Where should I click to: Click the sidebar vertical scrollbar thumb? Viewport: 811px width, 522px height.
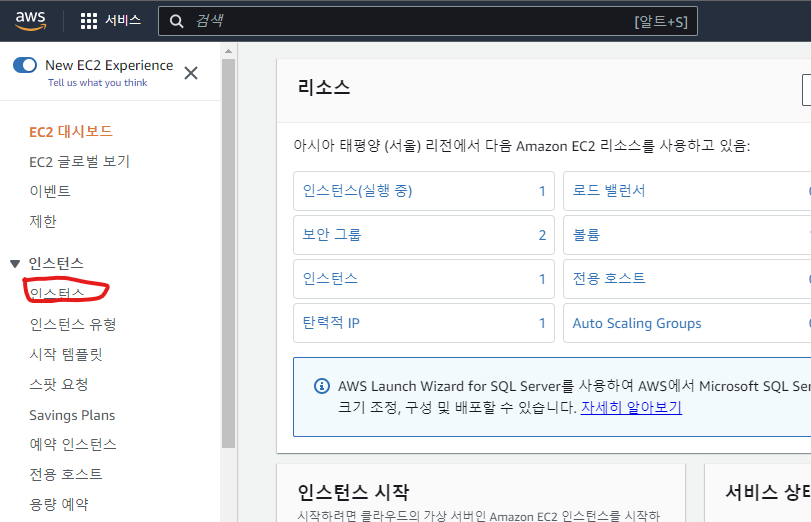228,253
